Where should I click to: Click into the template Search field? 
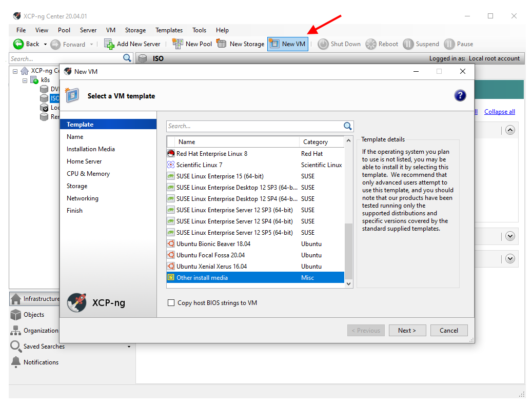(254, 126)
